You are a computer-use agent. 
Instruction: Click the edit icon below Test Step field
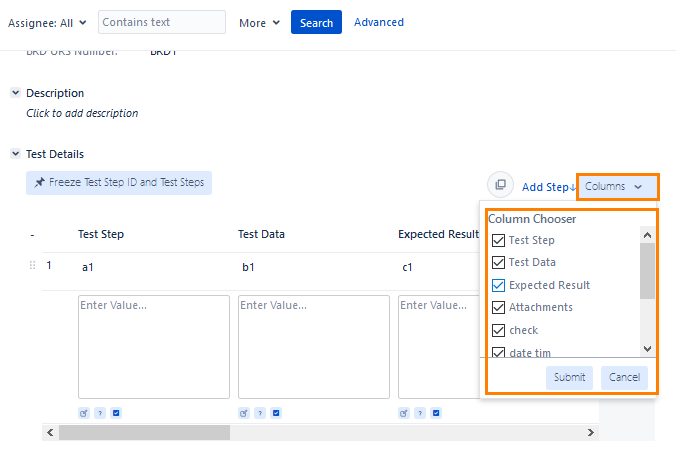84,413
